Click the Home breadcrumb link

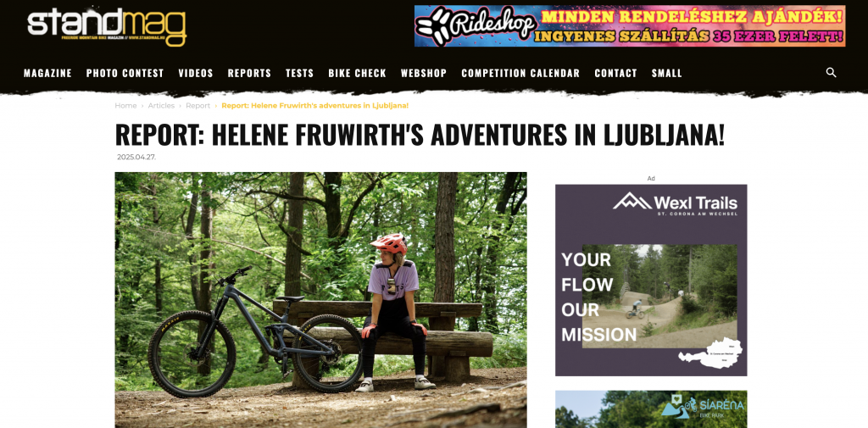[125, 106]
